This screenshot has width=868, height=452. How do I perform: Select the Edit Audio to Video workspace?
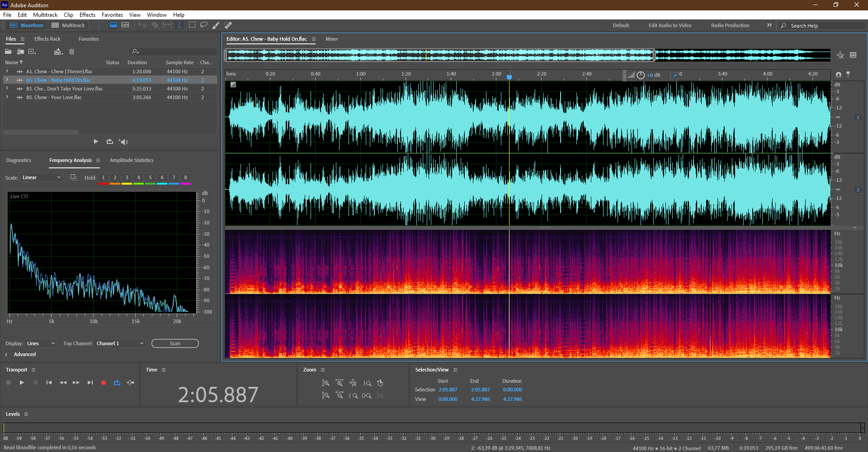point(670,25)
